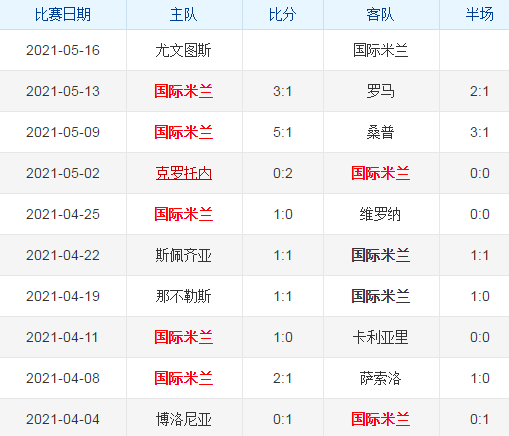Image resolution: width=509 pixels, height=436 pixels.
Task: Click away team 罗马
Action: point(381,91)
